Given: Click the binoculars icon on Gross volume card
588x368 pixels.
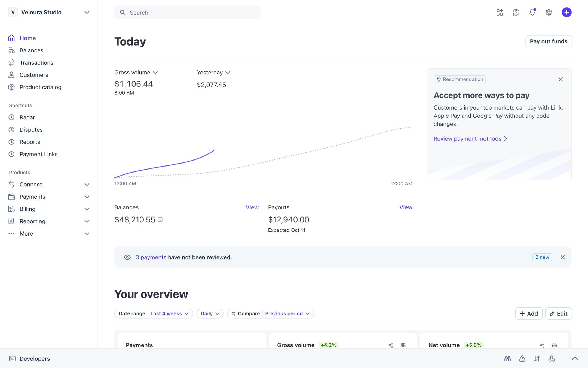Looking at the screenshot, I should tap(403, 345).
